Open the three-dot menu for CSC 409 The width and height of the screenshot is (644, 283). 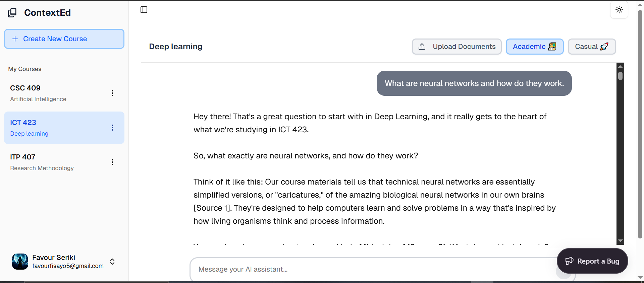(112, 93)
